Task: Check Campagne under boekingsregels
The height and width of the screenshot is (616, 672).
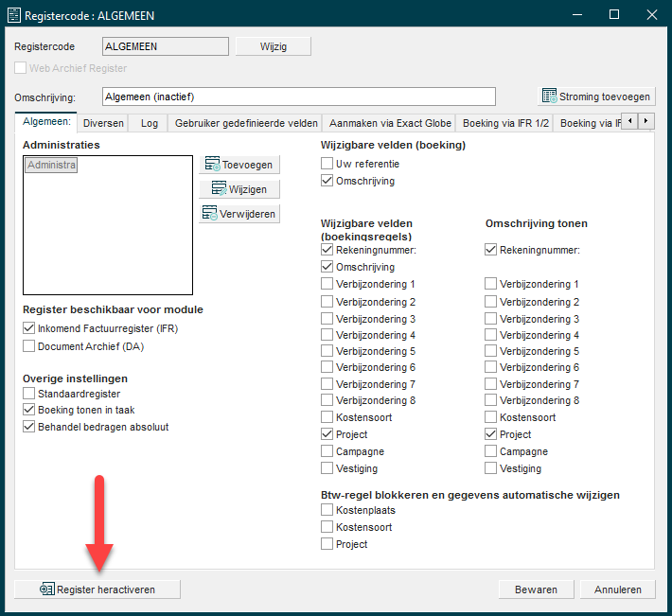Action: (x=327, y=451)
